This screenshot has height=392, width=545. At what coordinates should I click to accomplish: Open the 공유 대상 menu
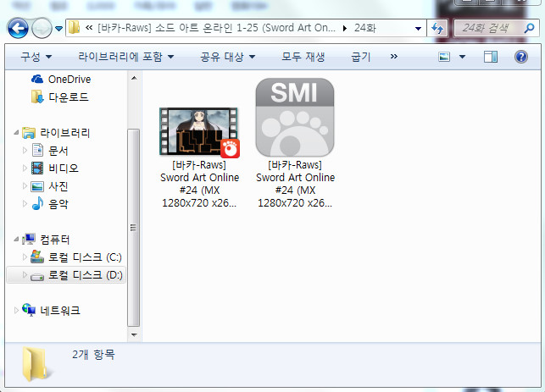coord(228,57)
